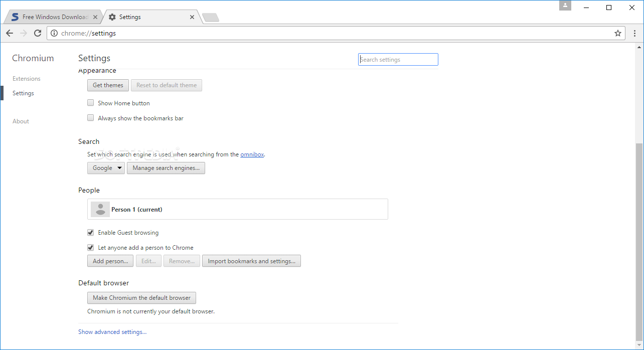The image size is (644, 350).
Task: Click the Chromium heading in sidebar
Action: (x=33, y=58)
